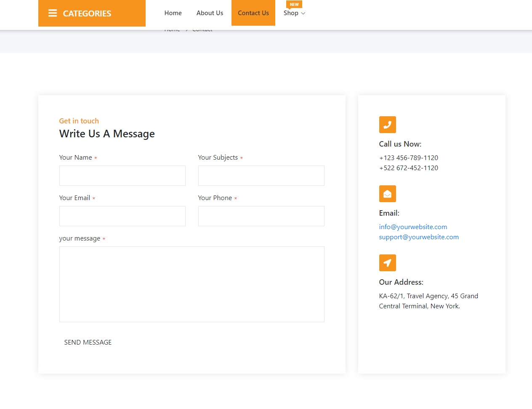Click the envelope icon above Email
Screen dimensions: 532x409
(387, 194)
